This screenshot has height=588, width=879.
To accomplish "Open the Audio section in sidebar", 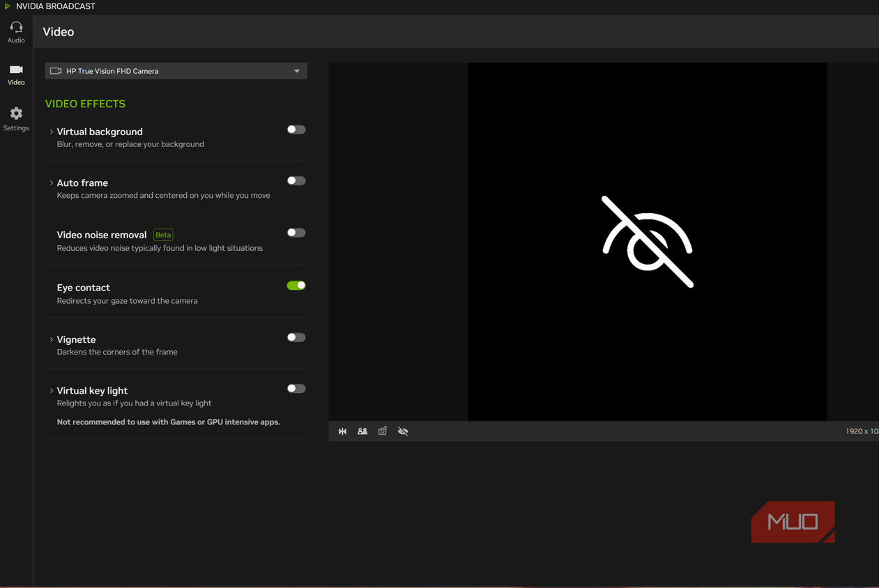I will [16, 32].
